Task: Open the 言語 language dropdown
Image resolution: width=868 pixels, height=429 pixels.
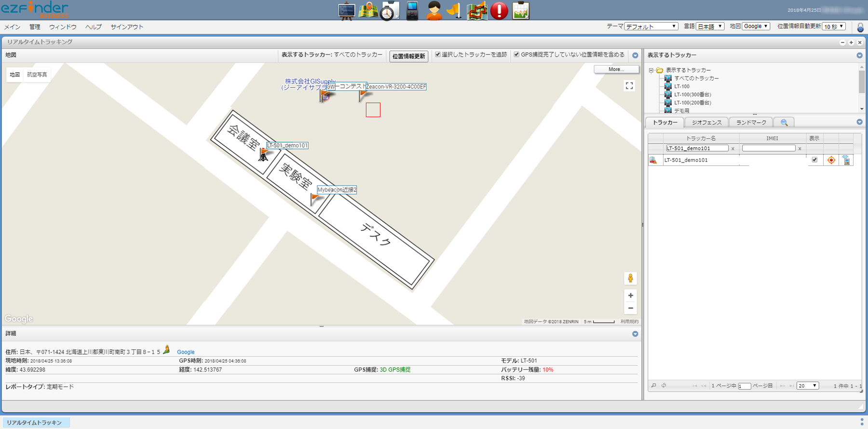Action: click(710, 27)
